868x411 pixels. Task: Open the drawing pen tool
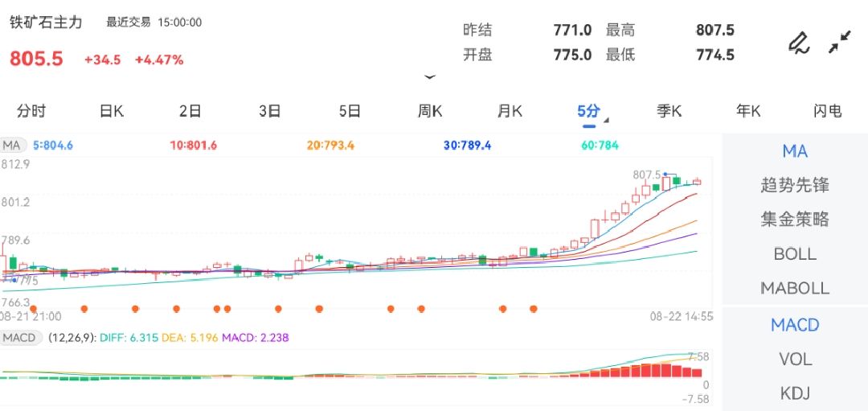coord(798,43)
